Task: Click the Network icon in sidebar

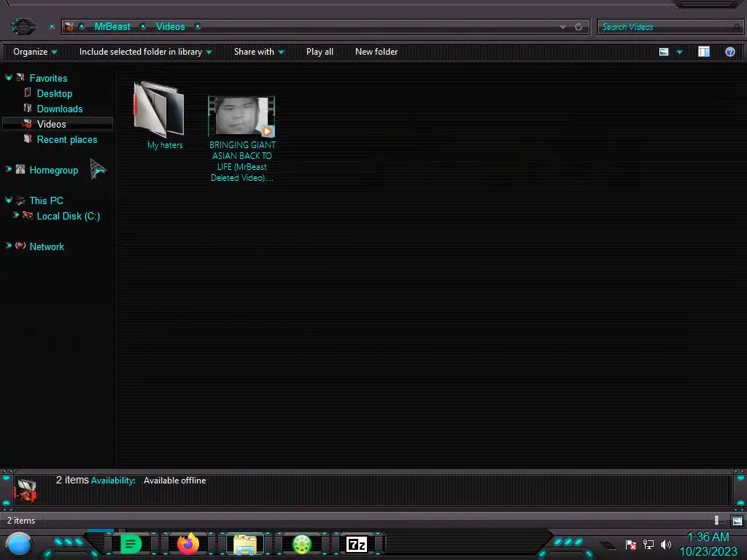Action: (20, 246)
